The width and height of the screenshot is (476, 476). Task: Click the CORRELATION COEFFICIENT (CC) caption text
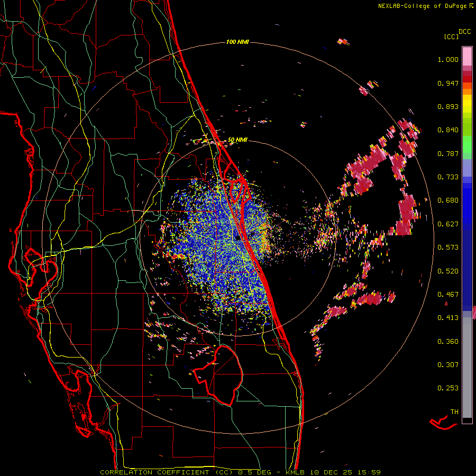167,472
